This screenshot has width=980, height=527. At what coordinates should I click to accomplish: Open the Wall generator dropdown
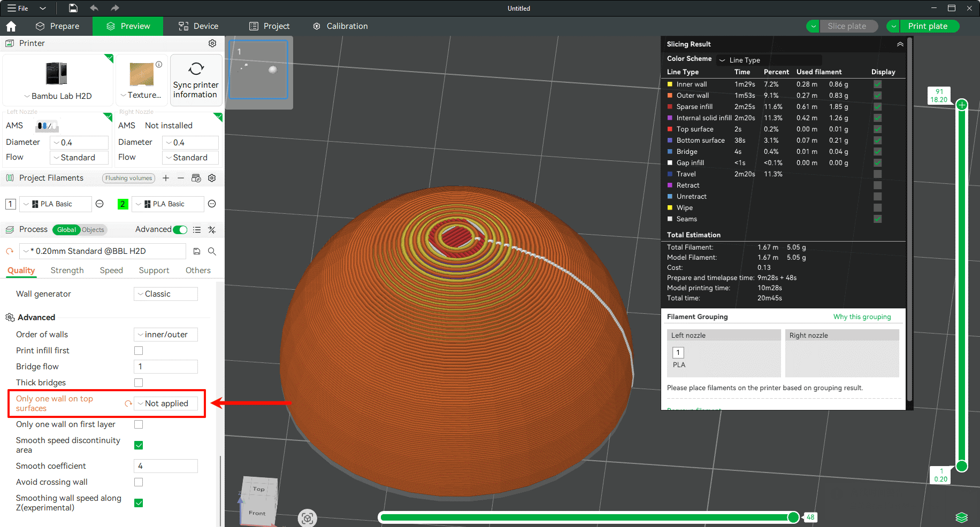[166, 294]
